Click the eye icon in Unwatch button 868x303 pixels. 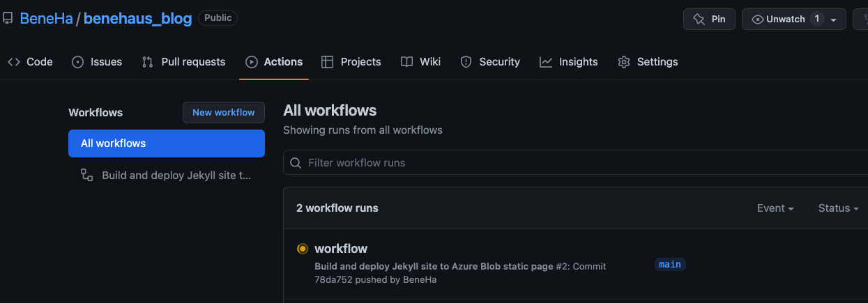758,20
